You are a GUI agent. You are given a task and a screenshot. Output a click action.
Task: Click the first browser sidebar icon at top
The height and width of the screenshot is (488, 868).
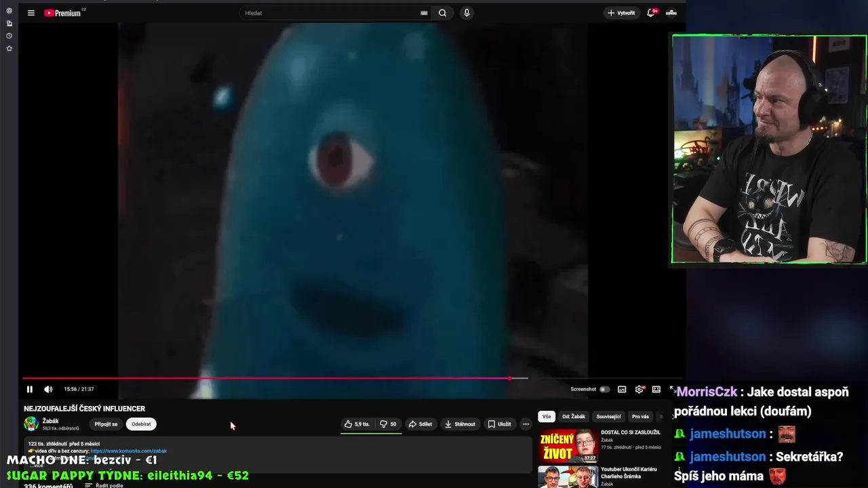[9, 11]
